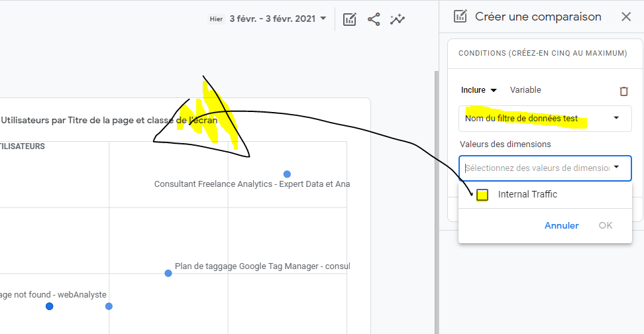This screenshot has width=644, height=334.
Task: Select the Consultant Freelance Analytics data point
Action: click(x=287, y=174)
